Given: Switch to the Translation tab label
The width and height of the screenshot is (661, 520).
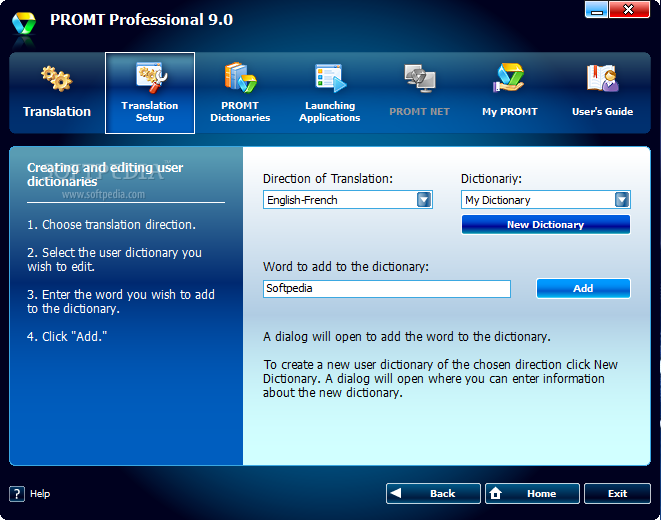Looking at the screenshot, I should 57,111.
